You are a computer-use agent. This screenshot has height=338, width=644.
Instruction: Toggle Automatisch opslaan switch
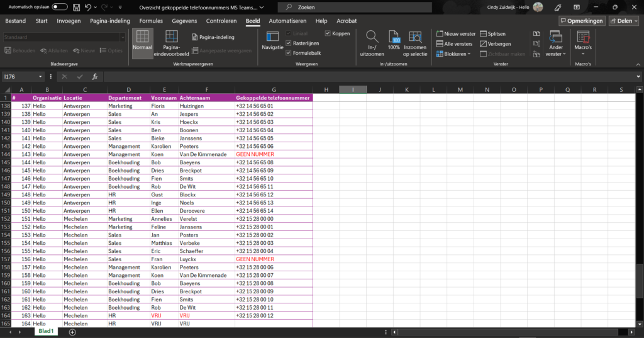click(x=60, y=7)
